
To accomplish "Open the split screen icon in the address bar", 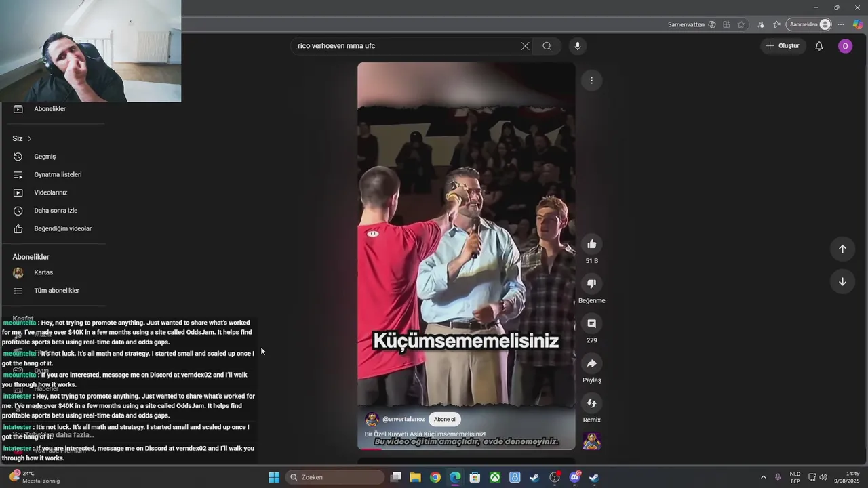I will click(726, 24).
